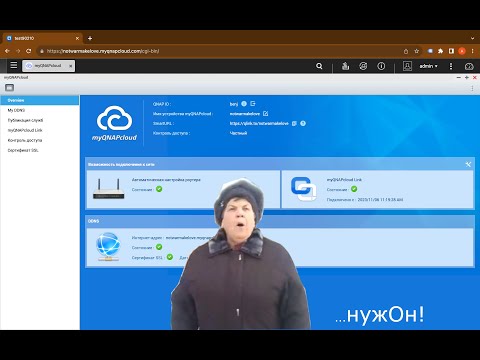The height and width of the screenshot is (360, 480).
Task: Open the SmartURL qlink.to link
Action: click(259, 123)
